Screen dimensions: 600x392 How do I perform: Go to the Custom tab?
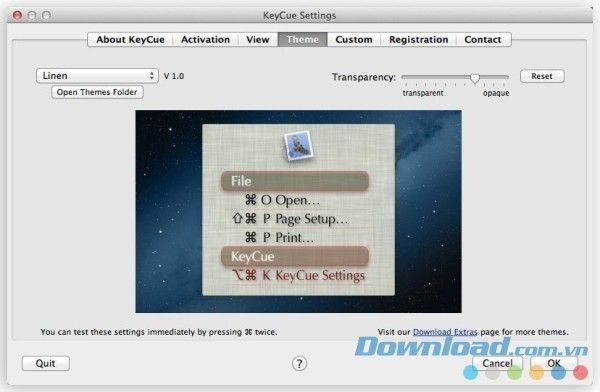point(354,39)
